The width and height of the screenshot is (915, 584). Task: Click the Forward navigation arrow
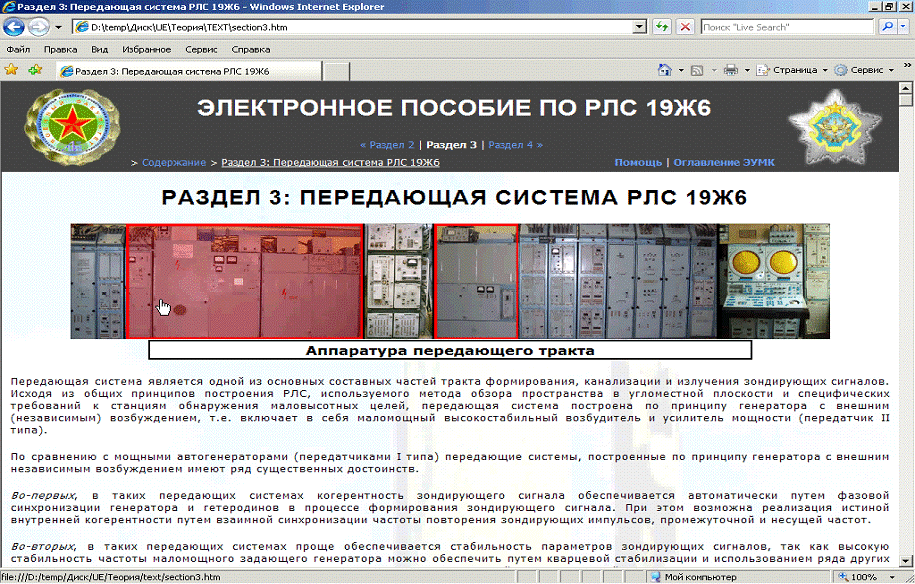click(x=39, y=27)
